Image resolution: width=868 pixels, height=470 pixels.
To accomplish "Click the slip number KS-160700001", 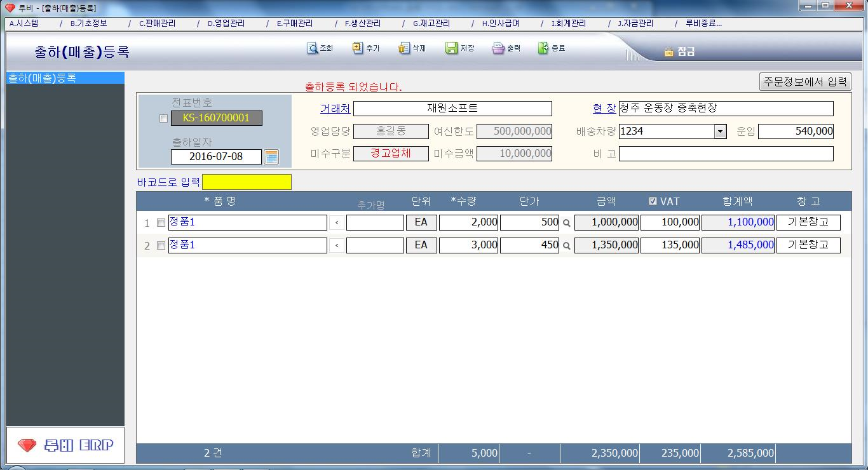I will tap(216, 118).
